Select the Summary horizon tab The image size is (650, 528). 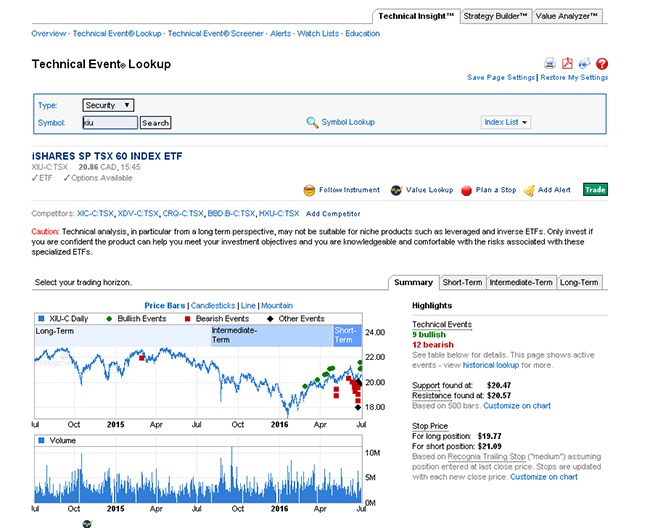pos(413,283)
